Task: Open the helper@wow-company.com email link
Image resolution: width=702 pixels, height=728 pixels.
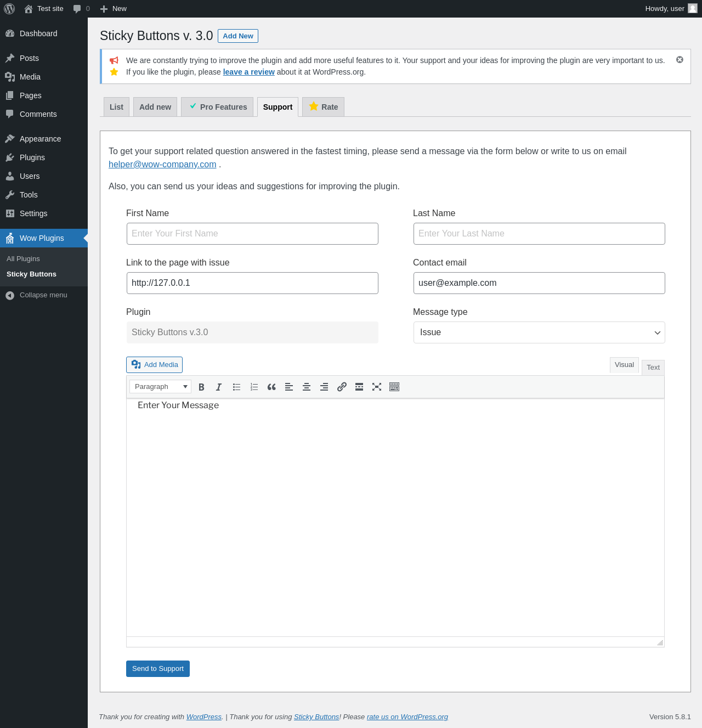Action: [x=162, y=165]
